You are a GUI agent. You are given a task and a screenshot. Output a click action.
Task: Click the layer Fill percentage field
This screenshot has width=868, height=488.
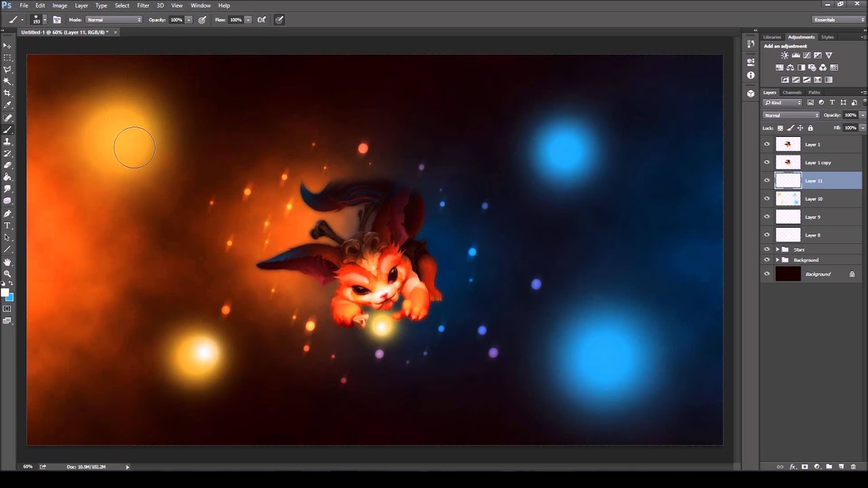(x=850, y=127)
